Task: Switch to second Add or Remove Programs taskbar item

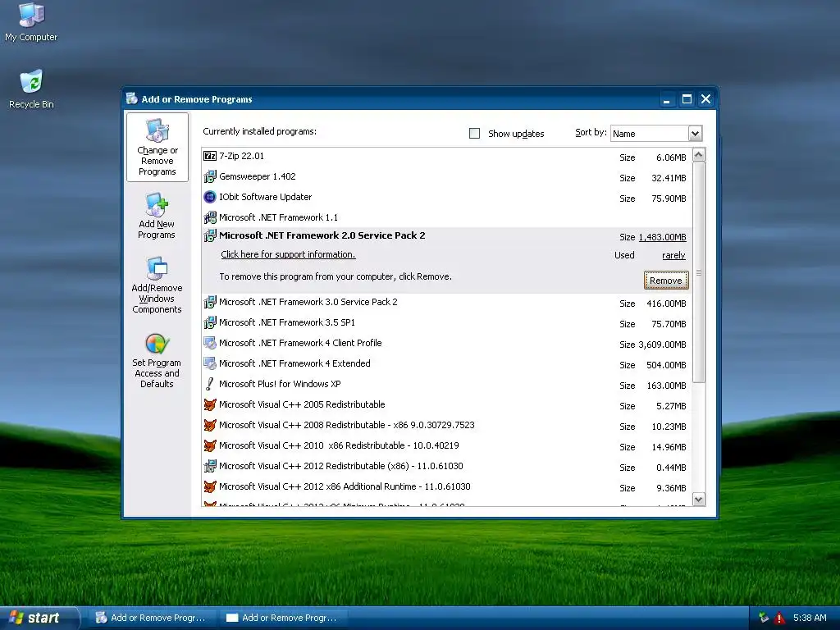Action: point(283,618)
